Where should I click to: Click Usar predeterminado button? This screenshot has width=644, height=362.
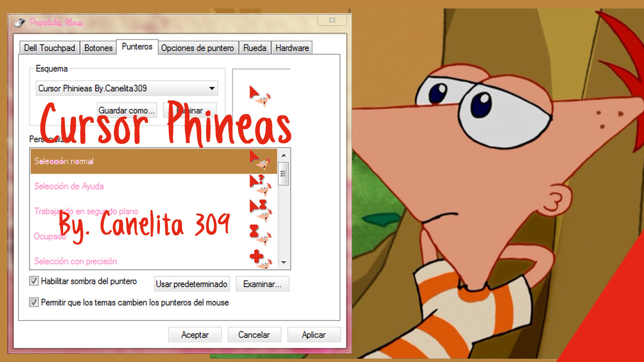(192, 284)
